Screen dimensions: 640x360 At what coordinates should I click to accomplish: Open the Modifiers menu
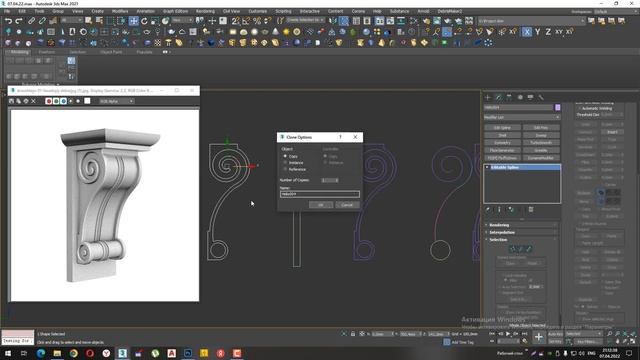pyautogui.click(x=120, y=11)
